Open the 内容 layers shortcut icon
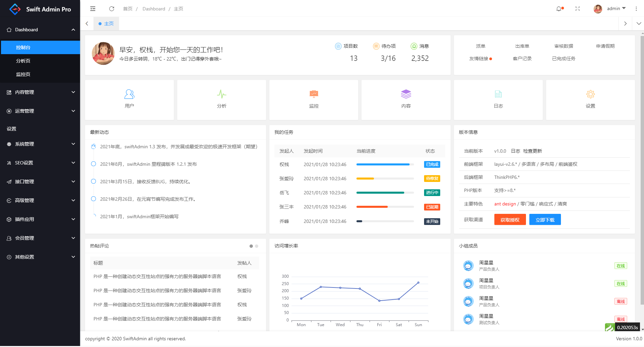Image resolution: width=644 pixels, height=347 pixels. (406, 94)
